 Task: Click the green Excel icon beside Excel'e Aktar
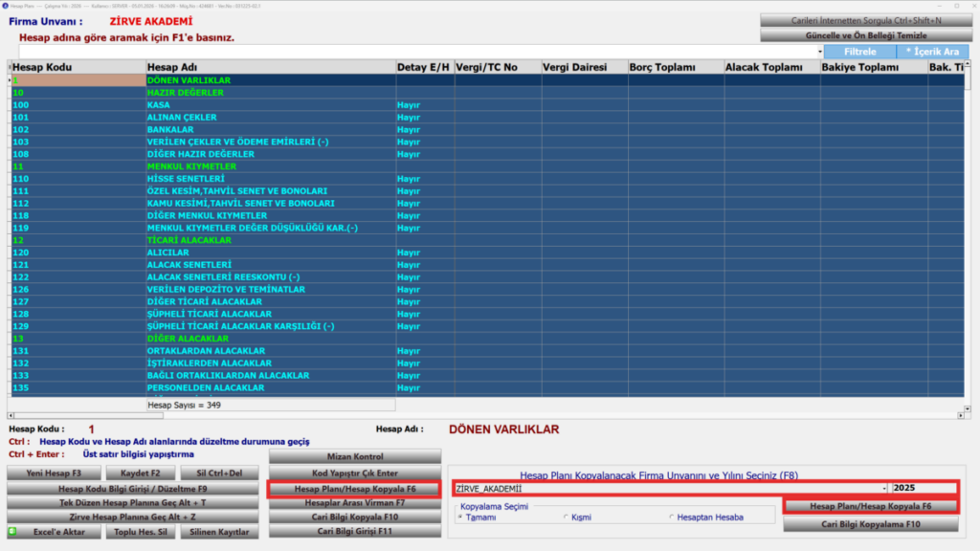(x=12, y=532)
